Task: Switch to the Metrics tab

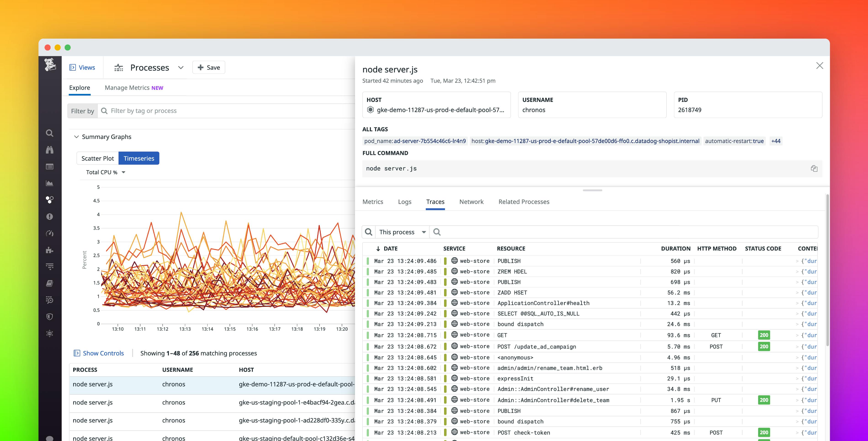Action: [373, 202]
